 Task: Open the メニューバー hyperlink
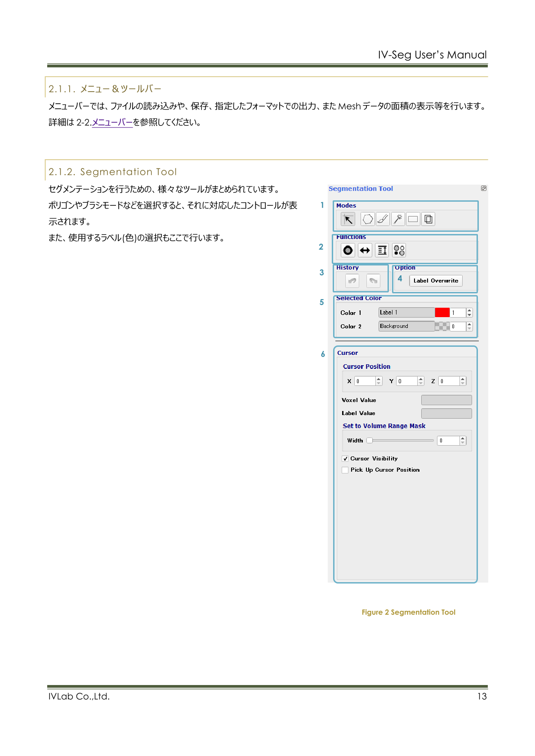click(x=112, y=122)
